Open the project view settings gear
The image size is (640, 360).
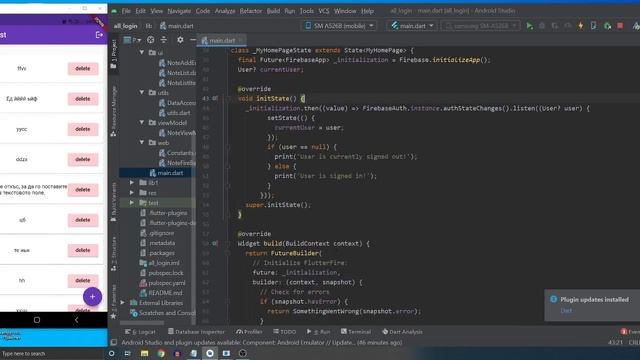point(180,40)
